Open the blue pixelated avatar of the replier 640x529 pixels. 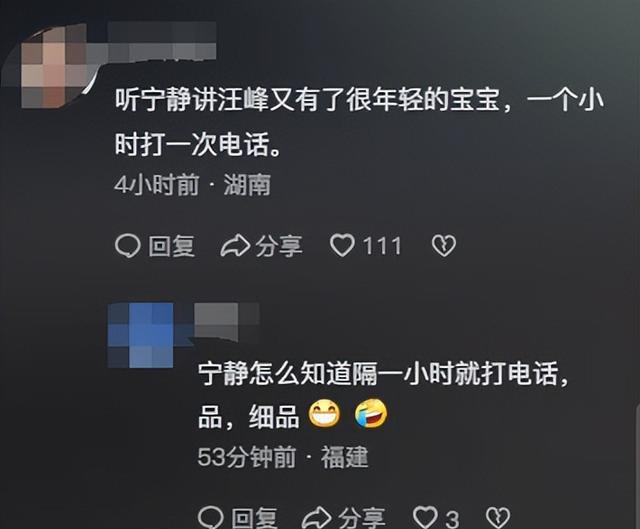(141, 335)
